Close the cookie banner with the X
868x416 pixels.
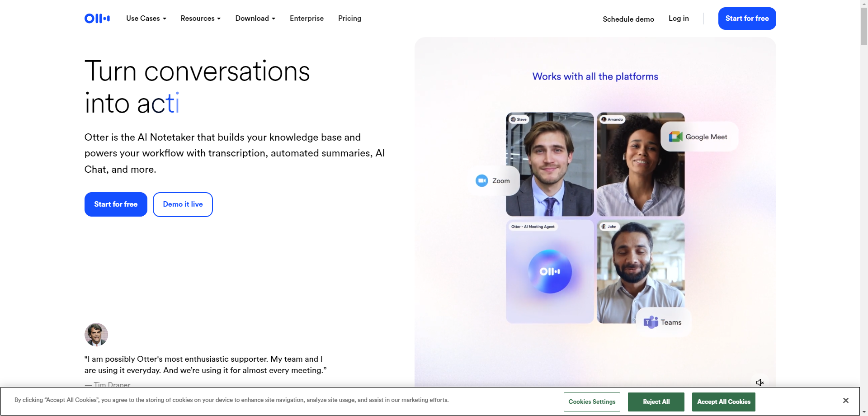coord(845,401)
